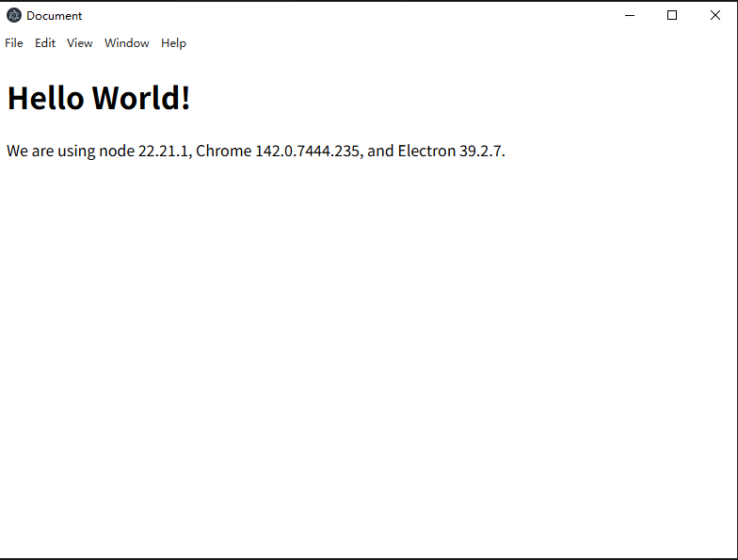Click the 'Document' window title text
The height and width of the screenshot is (560, 738).
click(55, 15)
